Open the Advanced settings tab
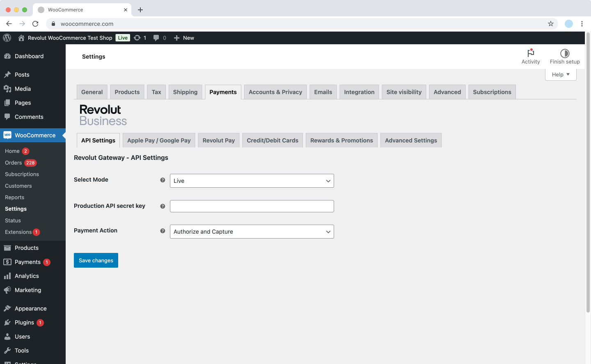Viewport: 591px width, 364px height. click(x=447, y=92)
